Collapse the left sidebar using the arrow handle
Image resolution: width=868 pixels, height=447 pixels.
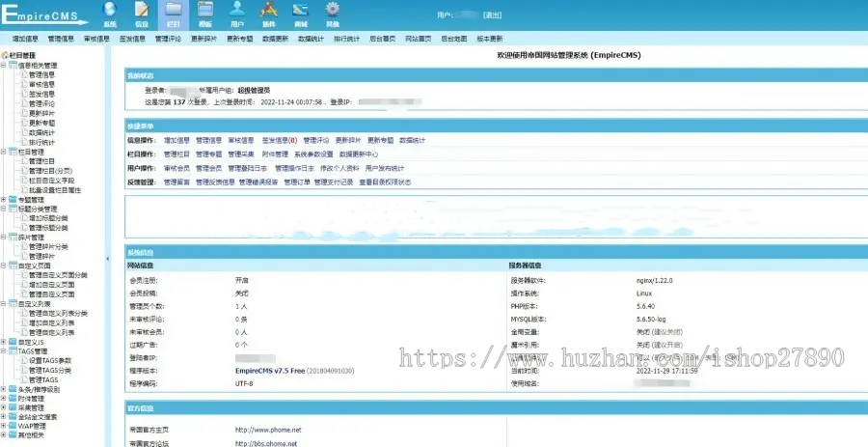point(107,259)
